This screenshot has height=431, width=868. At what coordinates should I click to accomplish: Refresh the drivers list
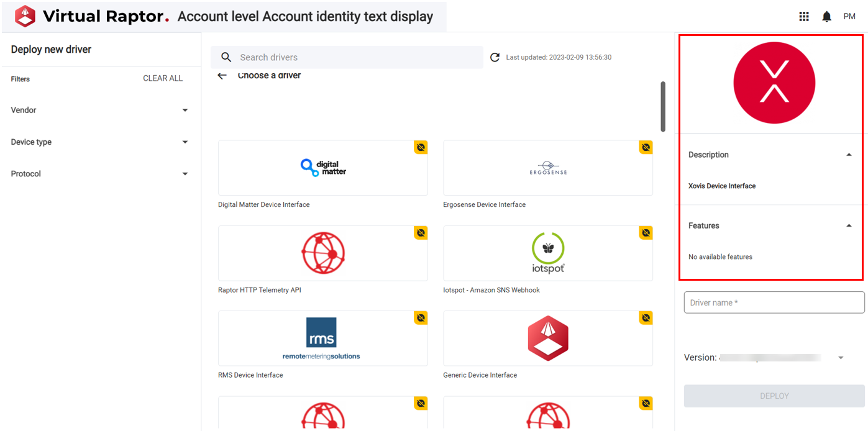pyautogui.click(x=494, y=57)
